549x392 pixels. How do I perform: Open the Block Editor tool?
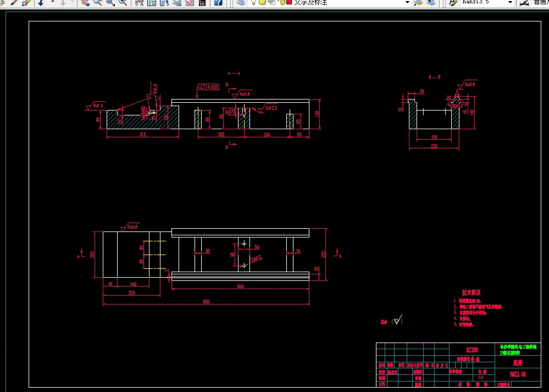coord(26,2)
